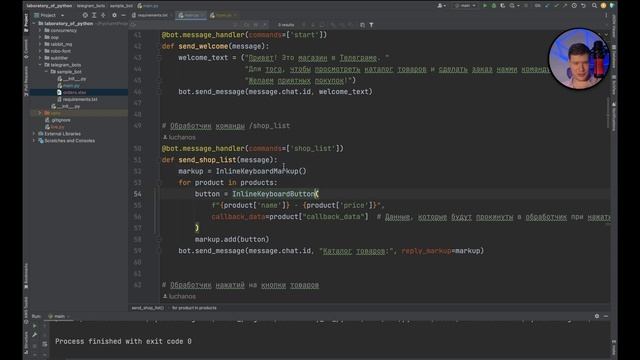The width and height of the screenshot is (640, 360).
Task: Click the luchanos author hint above shop_list handler
Action: tap(179, 138)
